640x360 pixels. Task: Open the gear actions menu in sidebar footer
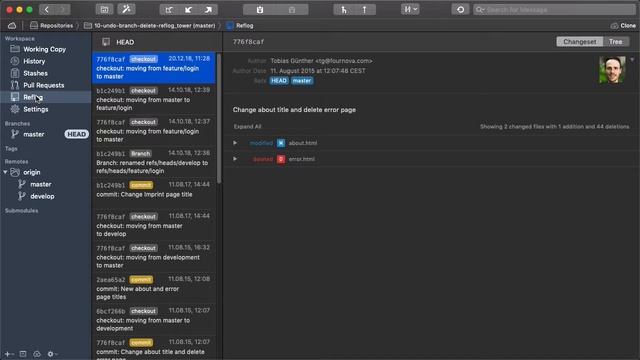(52, 354)
